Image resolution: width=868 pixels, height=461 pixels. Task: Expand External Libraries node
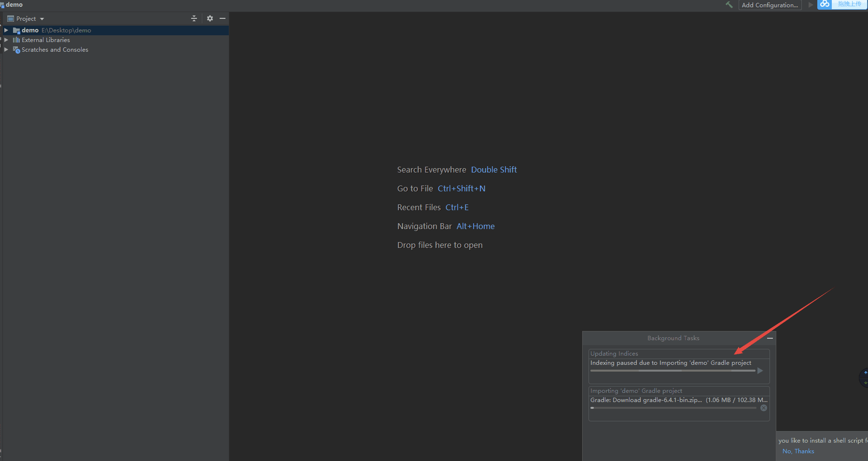pyautogui.click(x=6, y=40)
